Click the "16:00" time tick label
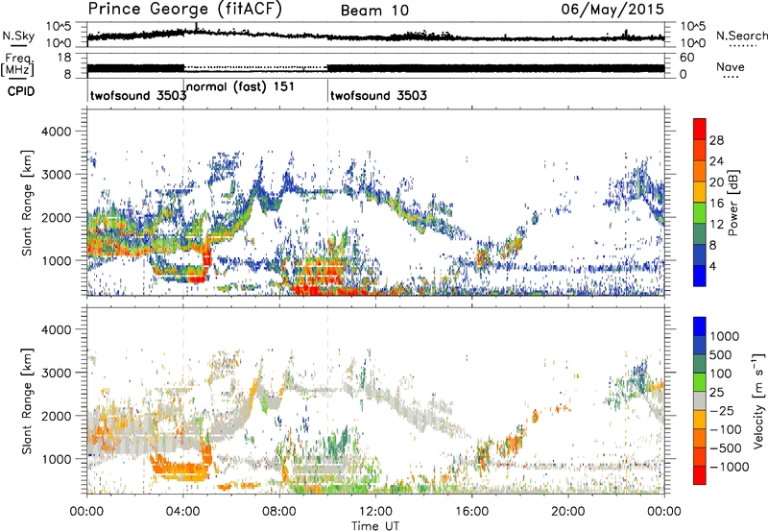Viewport: 768px width, 532px height. [x=471, y=512]
